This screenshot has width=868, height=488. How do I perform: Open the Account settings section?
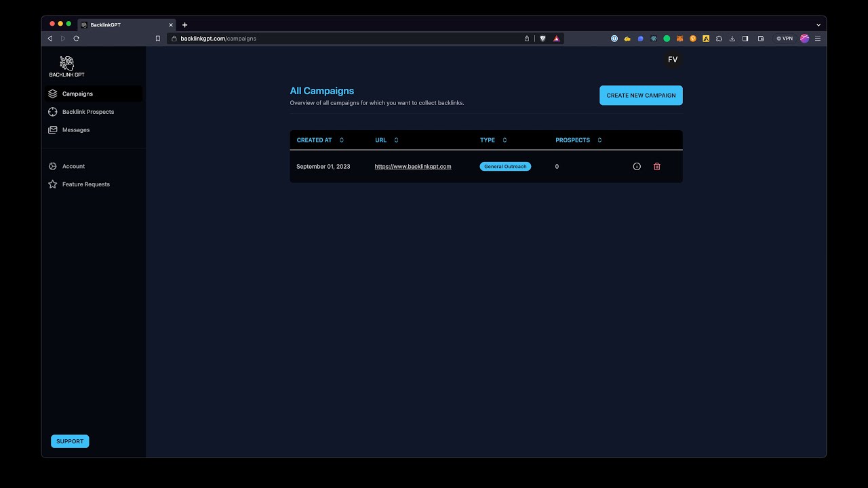[x=73, y=166]
